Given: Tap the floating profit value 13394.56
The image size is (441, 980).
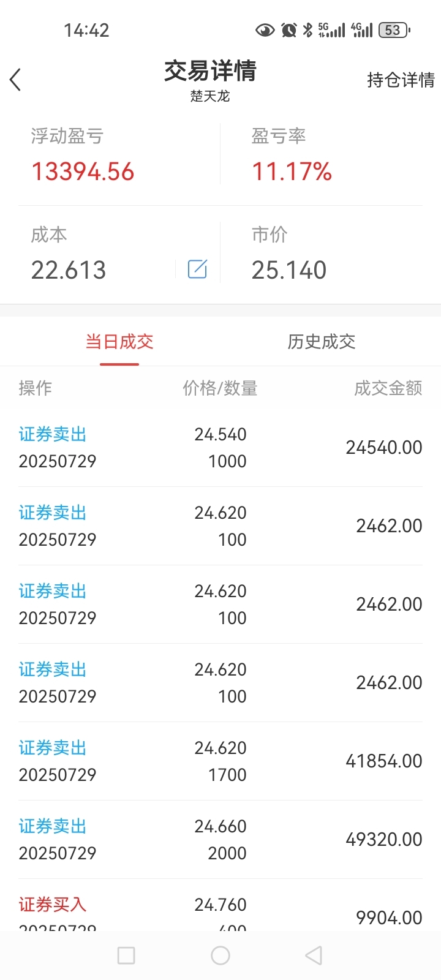Looking at the screenshot, I should click(83, 171).
